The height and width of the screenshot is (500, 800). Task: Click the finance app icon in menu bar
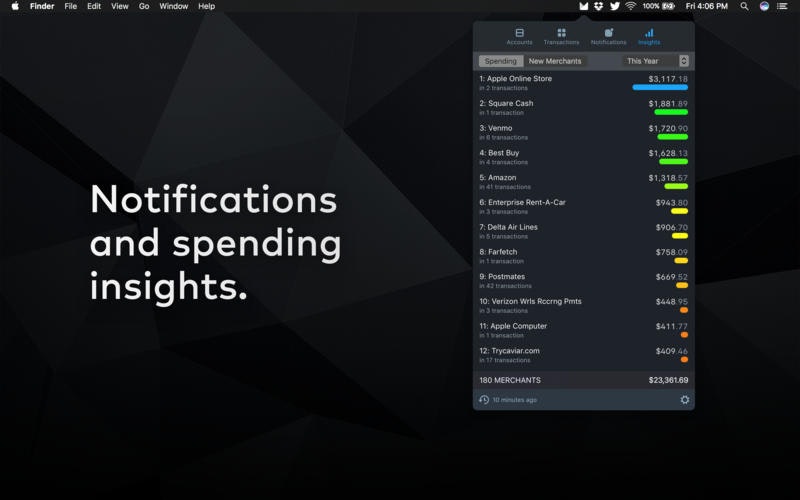[x=584, y=6]
